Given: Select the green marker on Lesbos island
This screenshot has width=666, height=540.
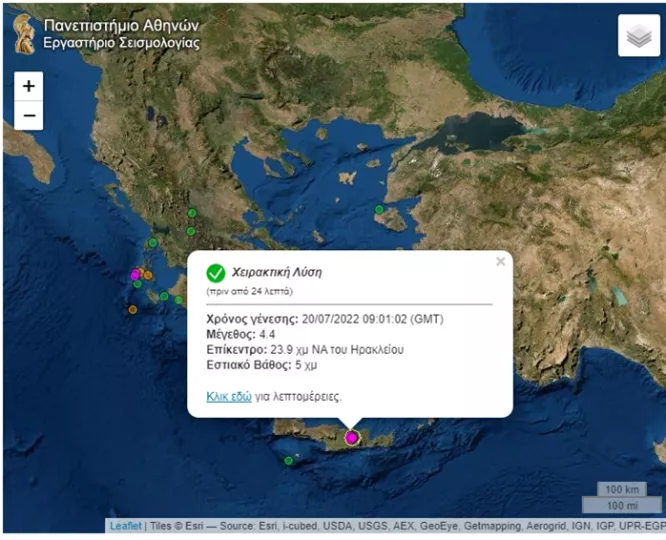Looking at the screenshot, I should pos(379,209).
